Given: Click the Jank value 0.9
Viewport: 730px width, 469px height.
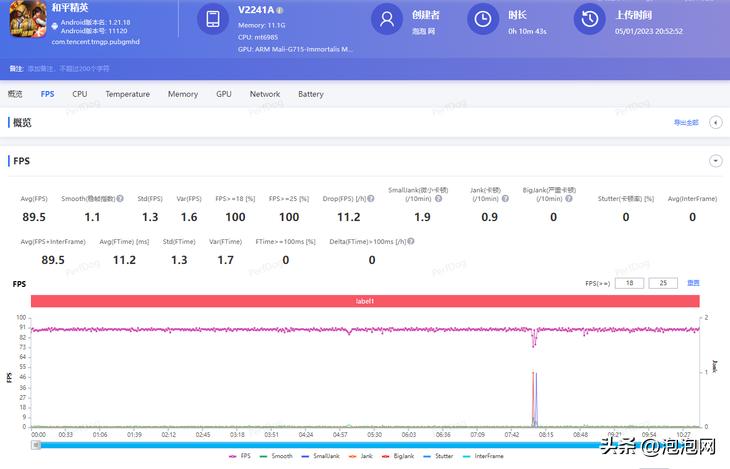Looking at the screenshot, I should point(489,217).
